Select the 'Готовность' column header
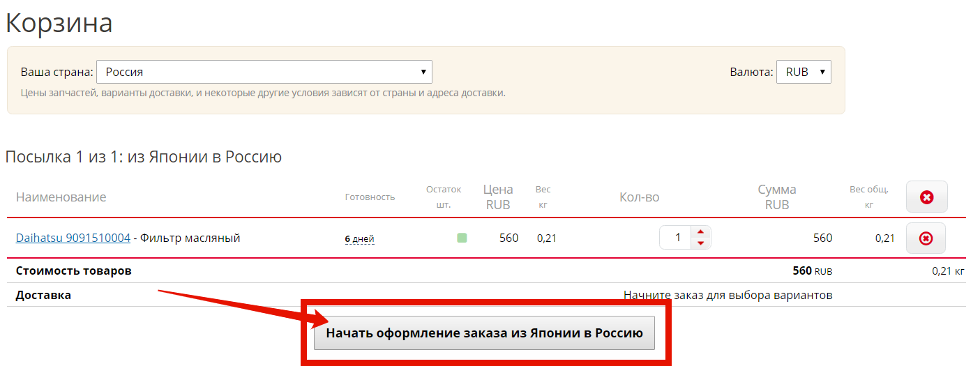 (x=370, y=197)
